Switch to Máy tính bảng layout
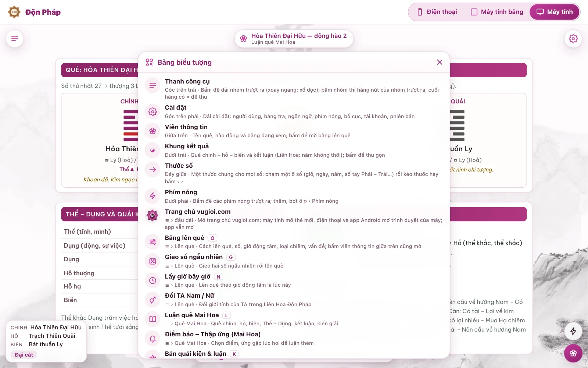The height and width of the screenshot is (368, 588). [497, 12]
